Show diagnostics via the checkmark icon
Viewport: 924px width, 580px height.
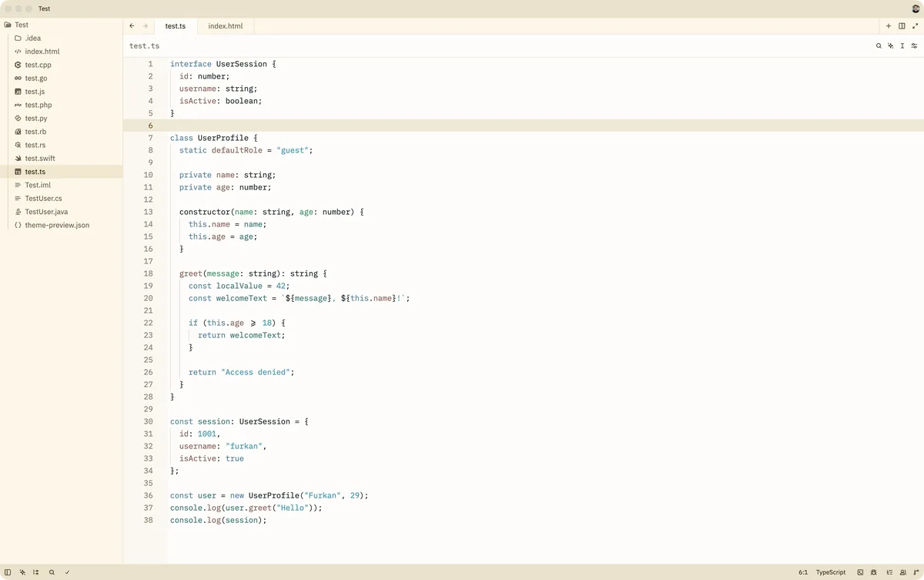(67, 572)
